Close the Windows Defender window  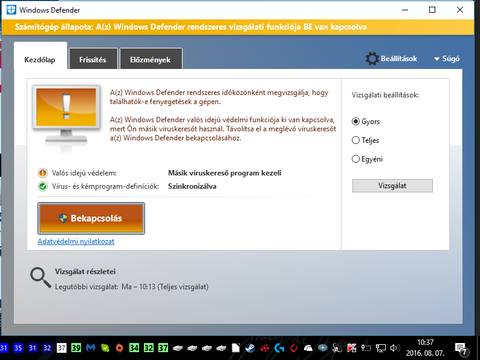[460, 10]
